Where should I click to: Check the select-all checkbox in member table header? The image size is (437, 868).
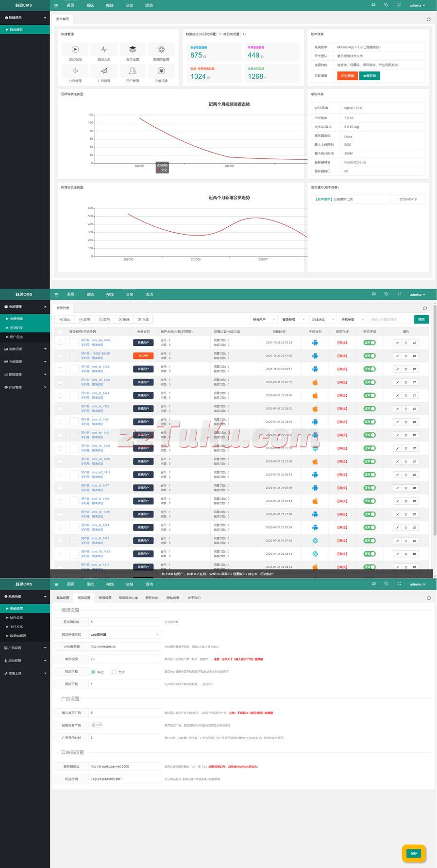tap(60, 332)
